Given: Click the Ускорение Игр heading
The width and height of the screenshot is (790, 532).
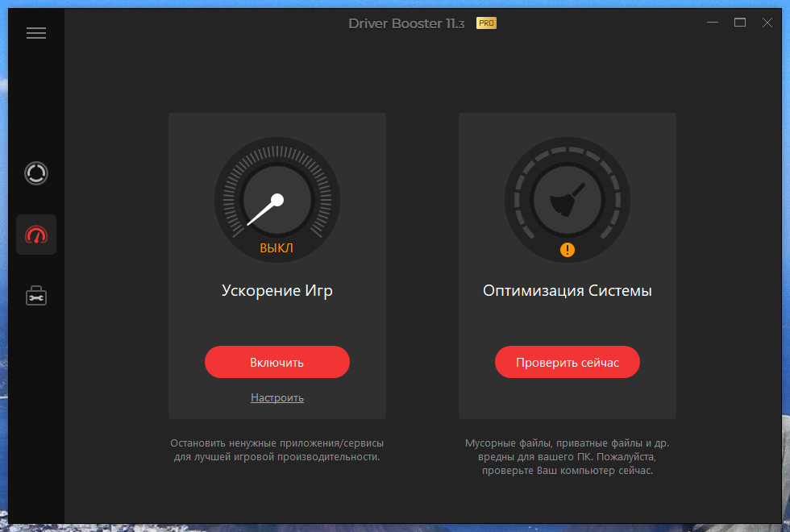Looking at the screenshot, I should click(277, 291).
